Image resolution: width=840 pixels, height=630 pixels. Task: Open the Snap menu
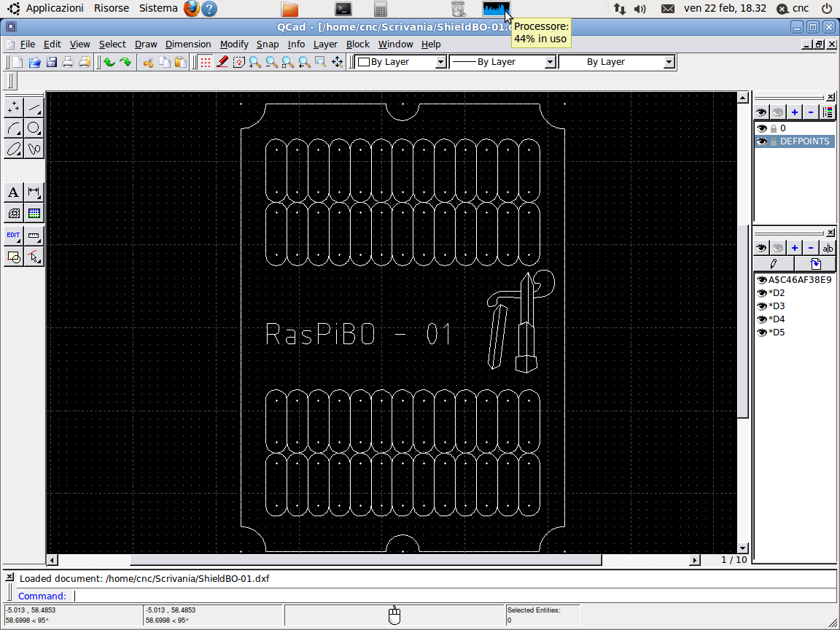(x=268, y=44)
